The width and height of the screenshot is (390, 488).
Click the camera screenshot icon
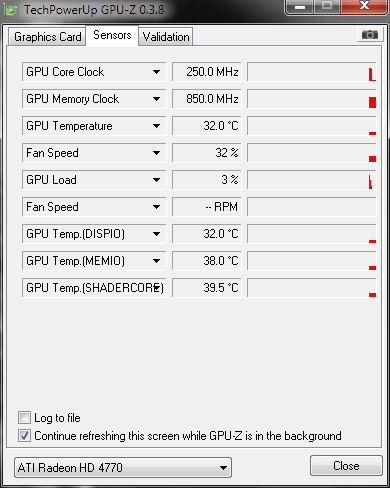pyautogui.click(x=370, y=35)
